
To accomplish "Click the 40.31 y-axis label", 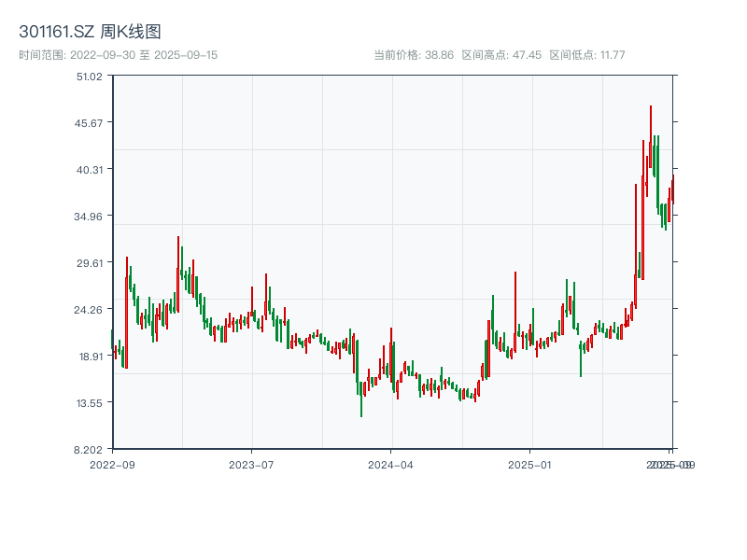I will [x=90, y=170].
